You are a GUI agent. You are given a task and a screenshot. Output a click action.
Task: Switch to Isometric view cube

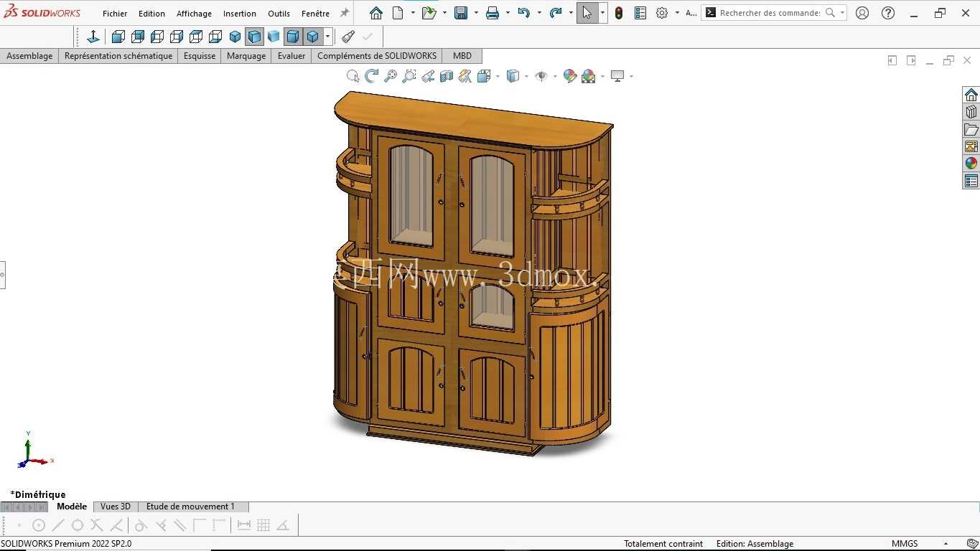235,37
